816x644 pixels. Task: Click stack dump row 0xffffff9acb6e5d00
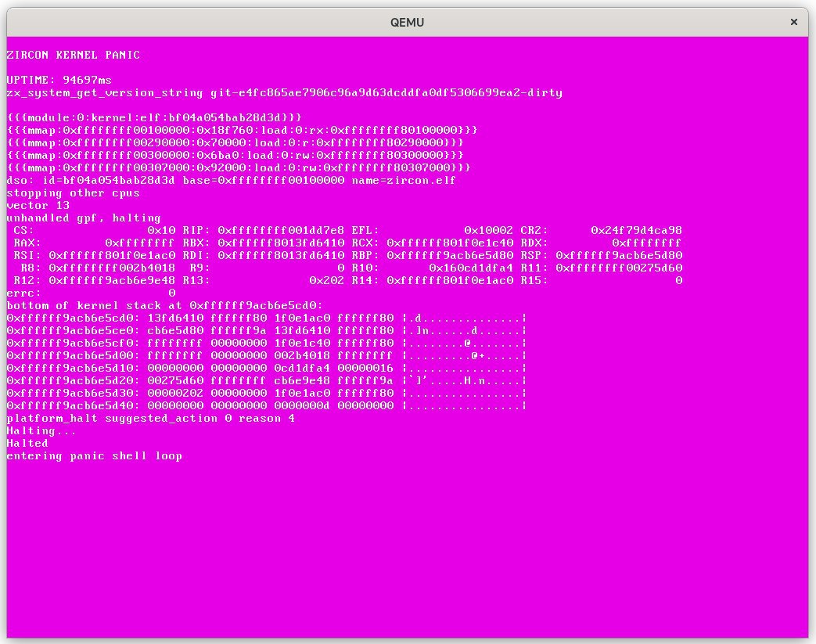tap(267, 355)
